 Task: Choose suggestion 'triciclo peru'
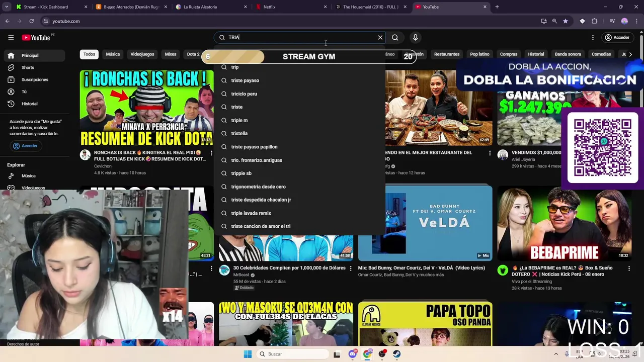(300, 94)
